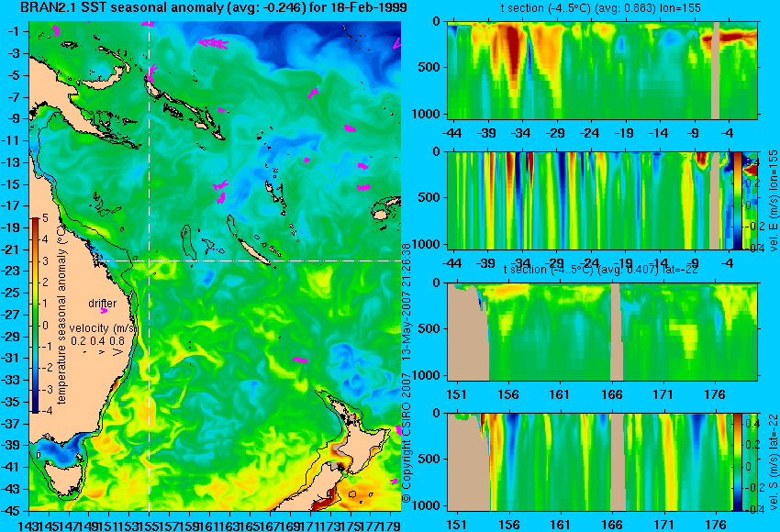Click the '151' tick under the bottom velocity section

click(457, 525)
